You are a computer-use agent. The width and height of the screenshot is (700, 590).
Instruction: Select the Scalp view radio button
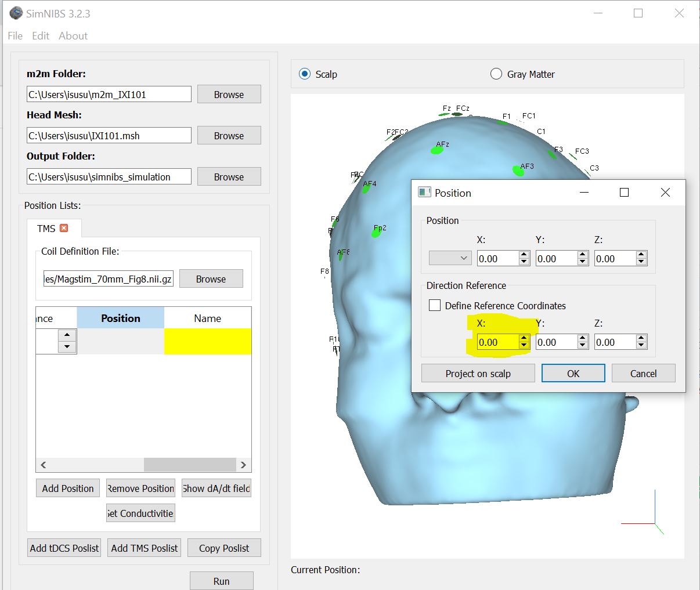pyautogui.click(x=304, y=74)
